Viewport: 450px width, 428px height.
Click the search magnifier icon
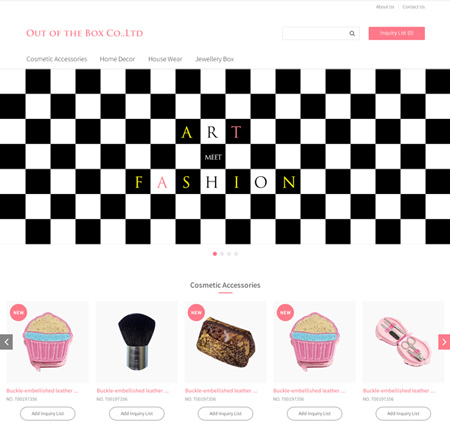[352, 33]
